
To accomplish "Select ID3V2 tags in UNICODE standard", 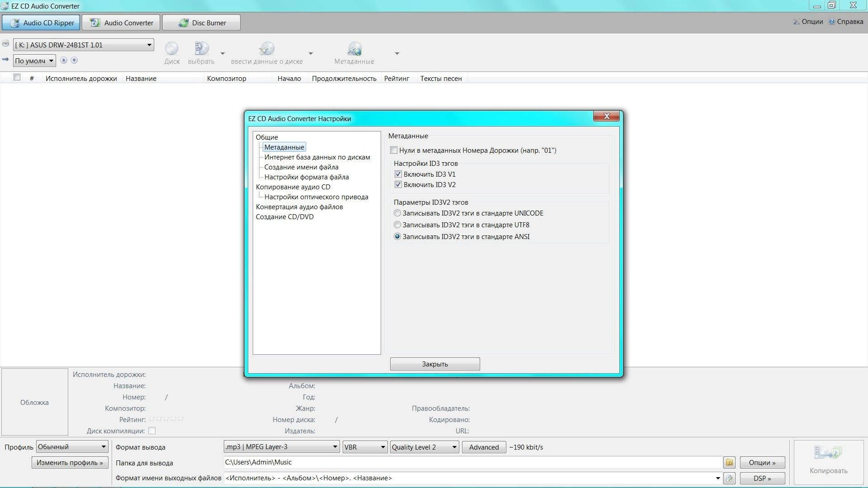I will click(x=397, y=213).
